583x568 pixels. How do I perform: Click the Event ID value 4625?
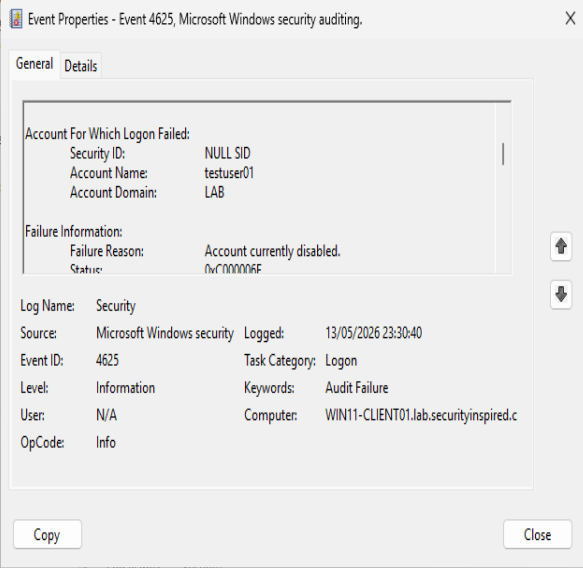click(x=107, y=360)
